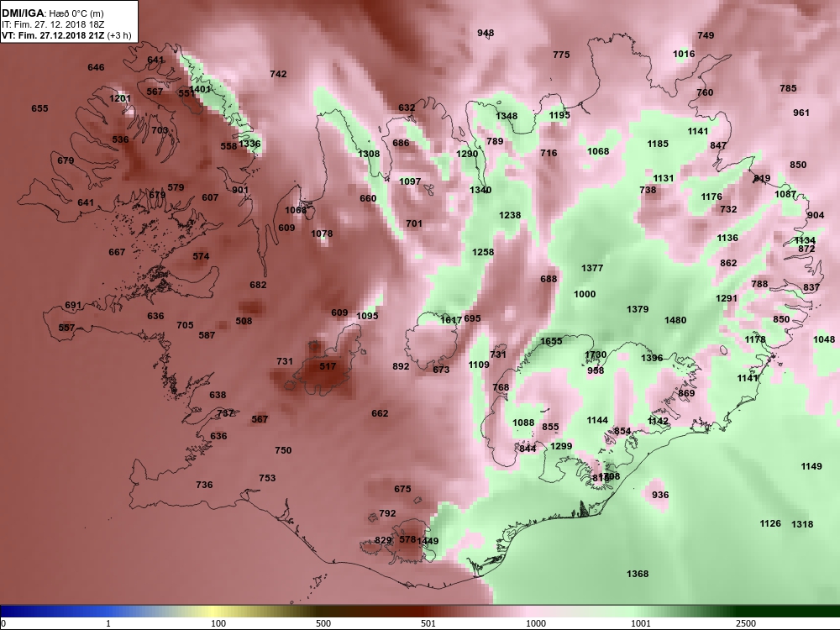
Task: Click the map value '1379'
Action: pos(638,309)
